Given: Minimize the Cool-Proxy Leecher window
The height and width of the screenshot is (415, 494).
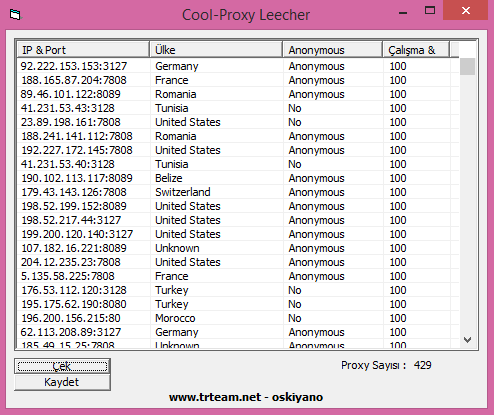Looking at the screenshot, I should pyautogui.click(x=403, y=13).
